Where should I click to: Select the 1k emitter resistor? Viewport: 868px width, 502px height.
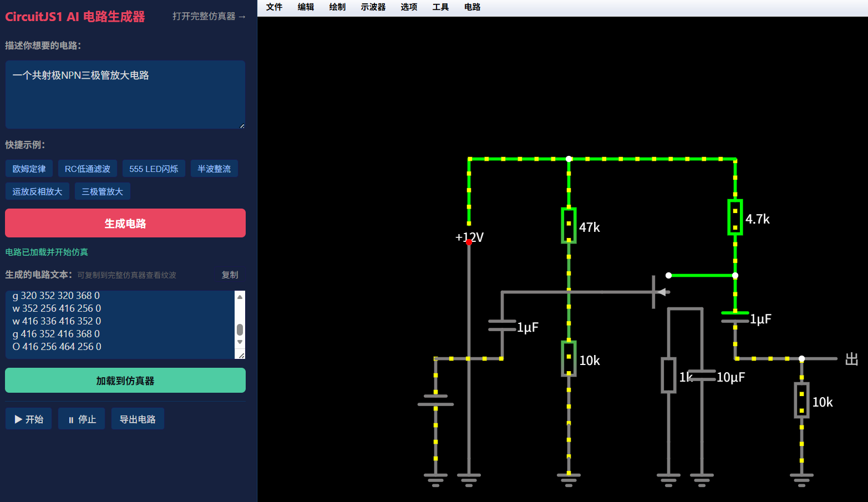pyautogui.click(x=668, y=375)
